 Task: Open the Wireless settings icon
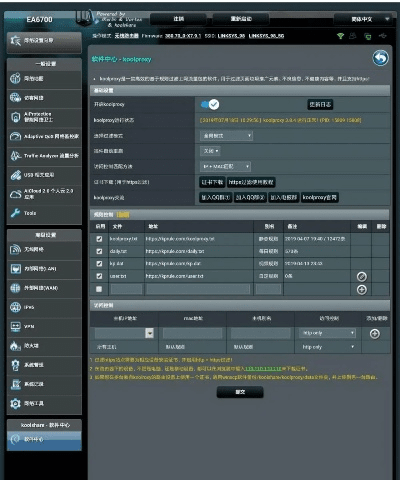pos(16,249)
